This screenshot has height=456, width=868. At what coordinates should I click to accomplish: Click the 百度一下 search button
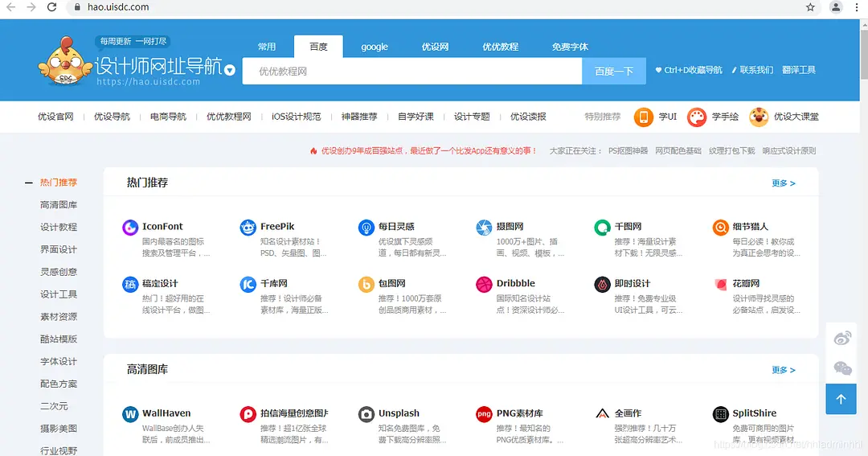(x=614, y=72)
